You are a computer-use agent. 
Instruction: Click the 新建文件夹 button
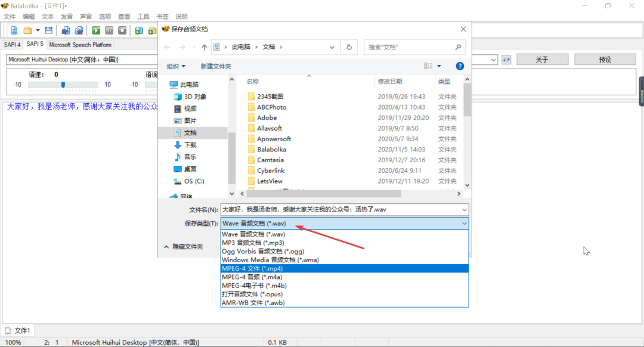216,66
